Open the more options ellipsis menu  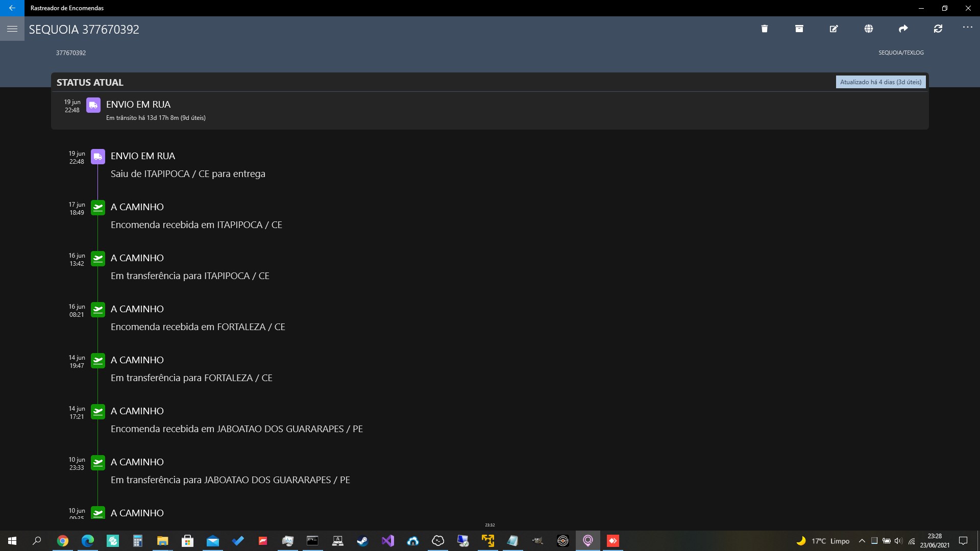click(967, 27)
